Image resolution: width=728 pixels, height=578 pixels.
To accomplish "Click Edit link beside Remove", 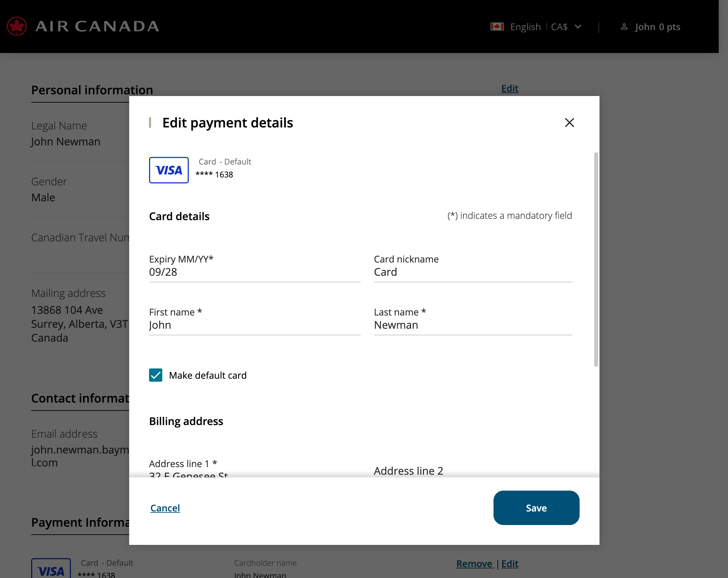I will [x=509, y=563].
